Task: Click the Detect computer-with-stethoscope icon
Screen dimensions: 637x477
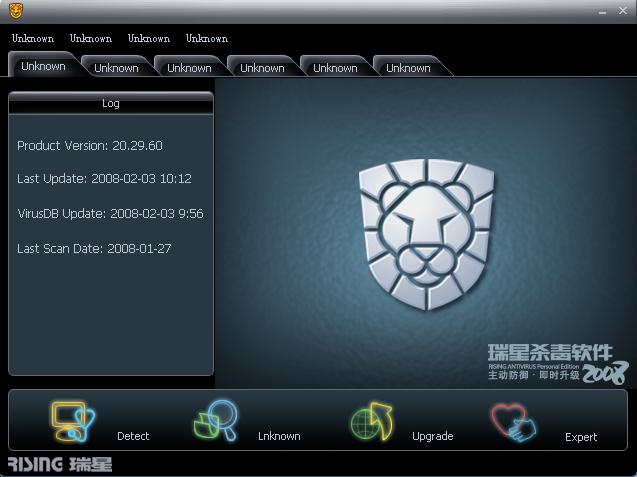Action: (73, 422)
